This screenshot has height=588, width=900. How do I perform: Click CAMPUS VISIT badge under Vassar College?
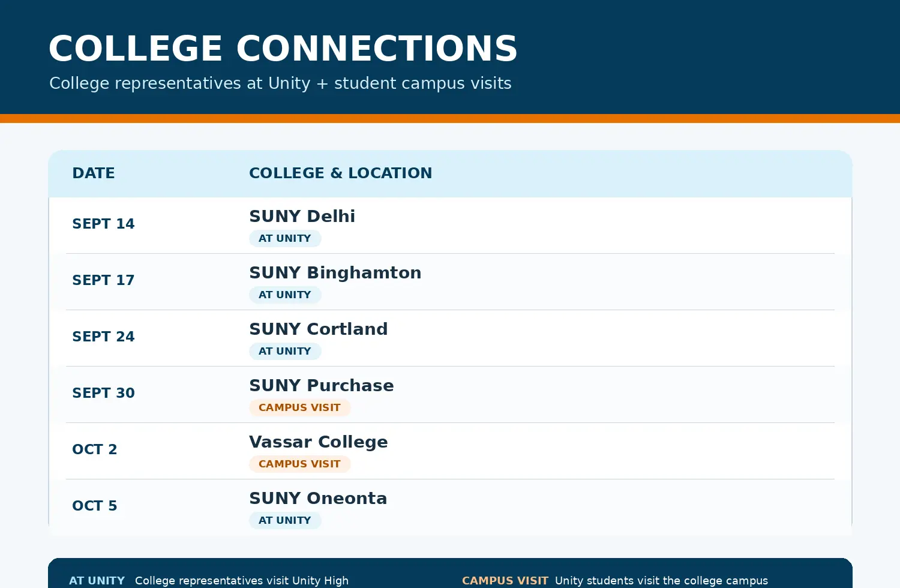tap(299, 464)
